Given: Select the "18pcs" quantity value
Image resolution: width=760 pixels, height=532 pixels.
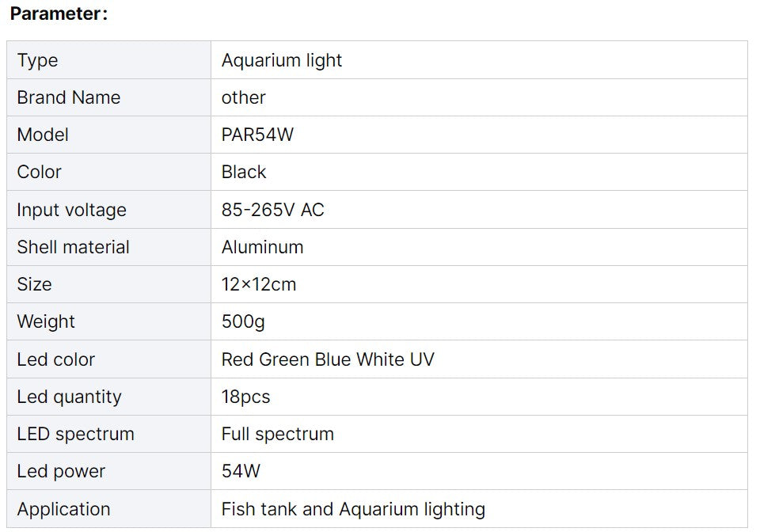Looking at the screenshot, I should click(x=245, y=397).
